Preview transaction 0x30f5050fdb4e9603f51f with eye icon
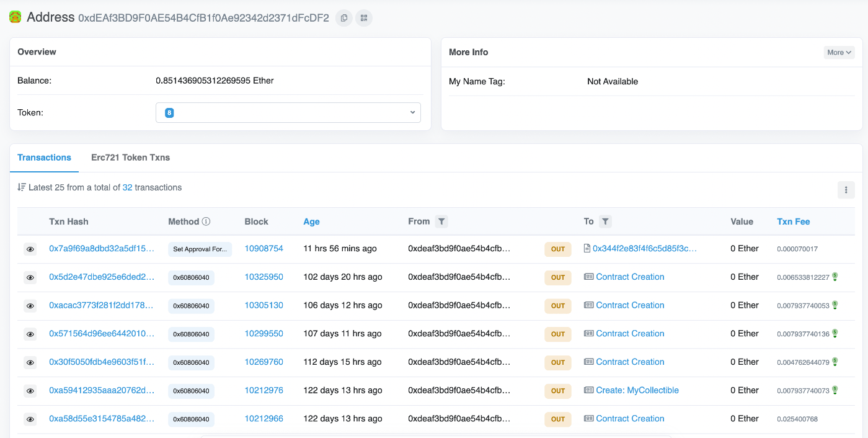The image size is (868, 438). click(x=30, y=362)
